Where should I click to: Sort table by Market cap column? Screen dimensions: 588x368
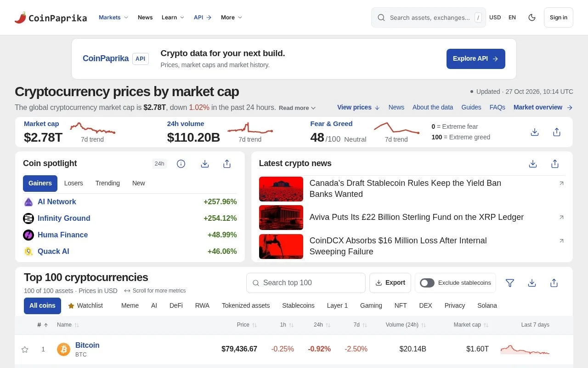coord(471,325)
